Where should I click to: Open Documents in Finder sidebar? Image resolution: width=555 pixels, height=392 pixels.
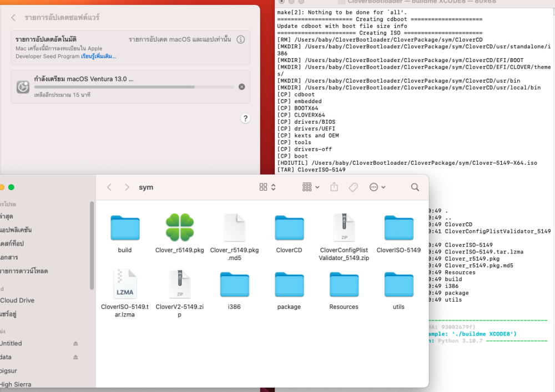click(x=9, y=257)
